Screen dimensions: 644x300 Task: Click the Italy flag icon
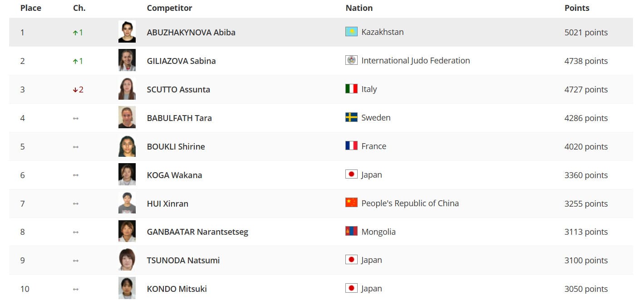[x=351, y=89]
